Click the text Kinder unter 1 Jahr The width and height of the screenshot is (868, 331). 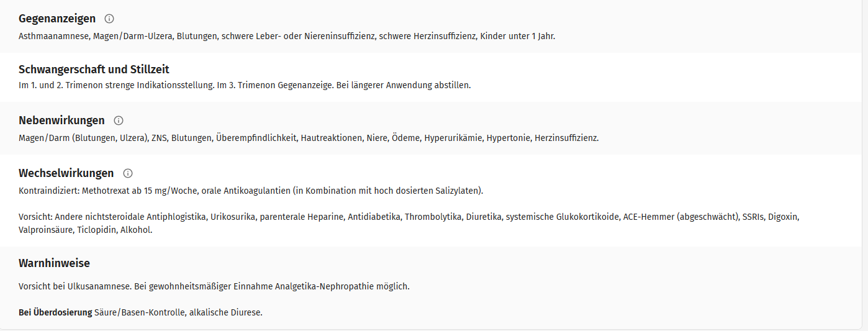point(517,36)
